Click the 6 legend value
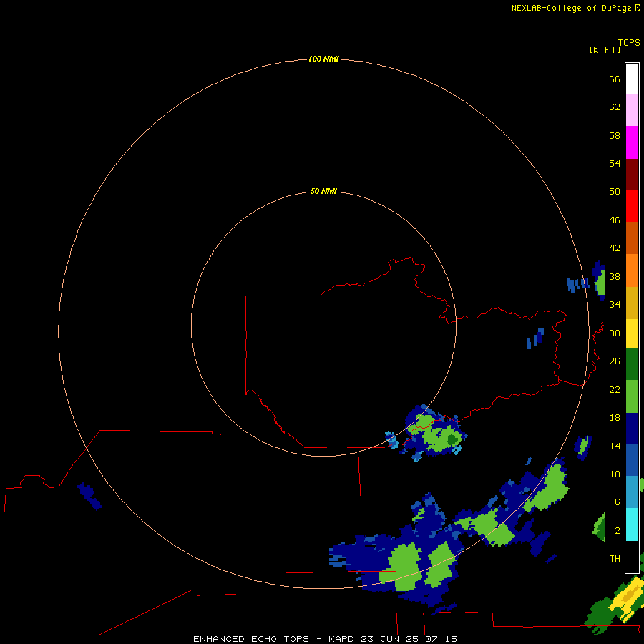Viewport: 644px width, 644px height. pos(617,502)
